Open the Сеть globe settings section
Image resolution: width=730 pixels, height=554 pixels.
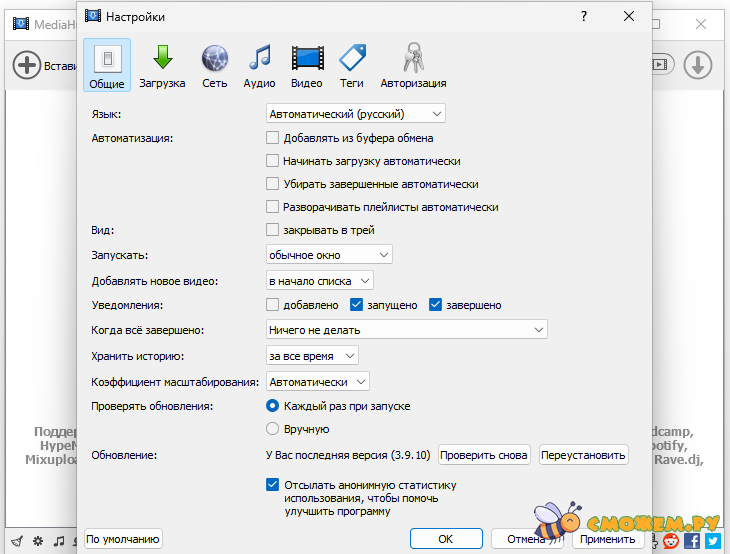click(x=215, y=66)
